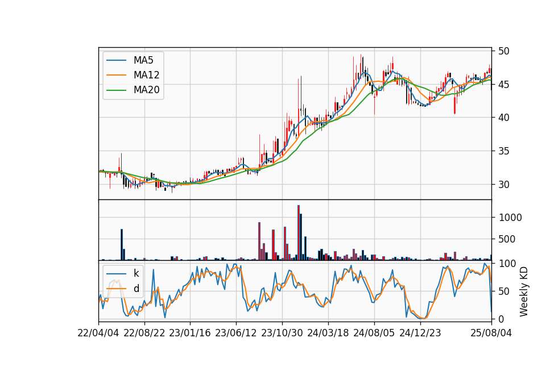Click the 24/08/05 date tick label
546x392 pixels.
point(374,333)
